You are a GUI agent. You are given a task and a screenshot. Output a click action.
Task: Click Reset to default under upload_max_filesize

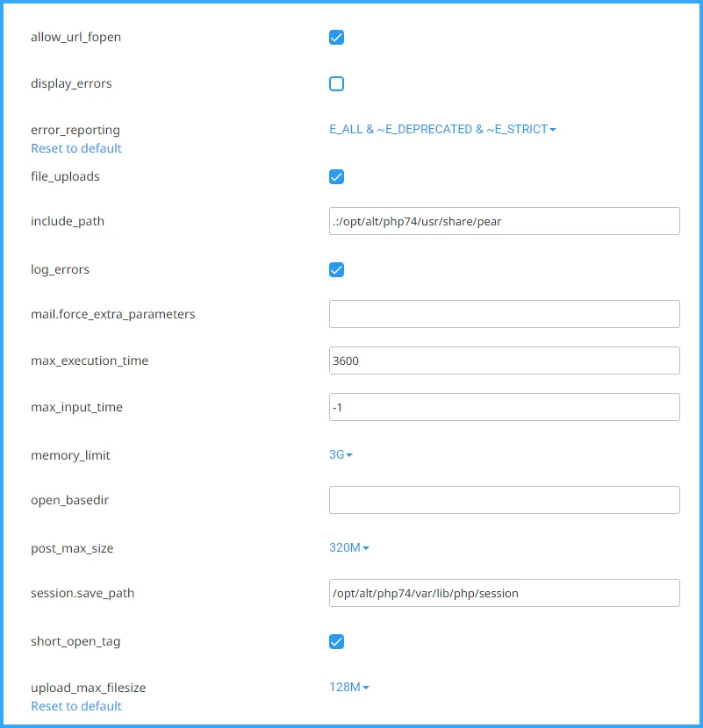[x=75, y=706]
